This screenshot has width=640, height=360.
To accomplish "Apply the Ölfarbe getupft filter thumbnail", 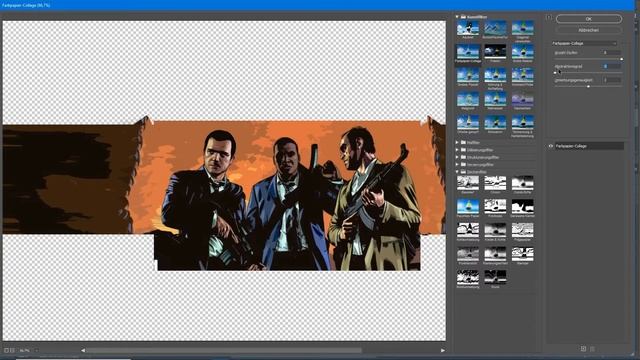I will point(468,122).
